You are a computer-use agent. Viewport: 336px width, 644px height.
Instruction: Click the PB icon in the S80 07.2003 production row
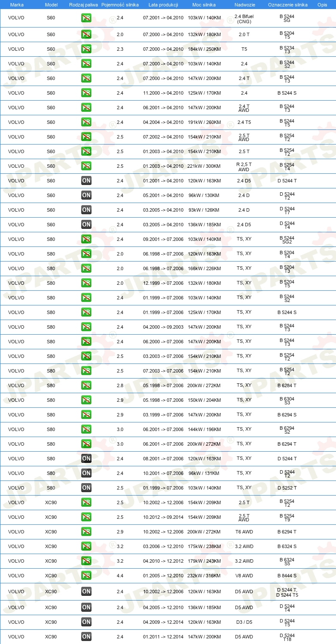[86, 371]
